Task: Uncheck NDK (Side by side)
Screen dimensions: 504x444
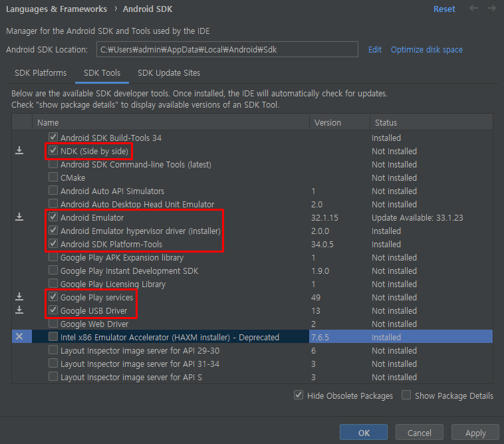Action: [x=53, y=150]
